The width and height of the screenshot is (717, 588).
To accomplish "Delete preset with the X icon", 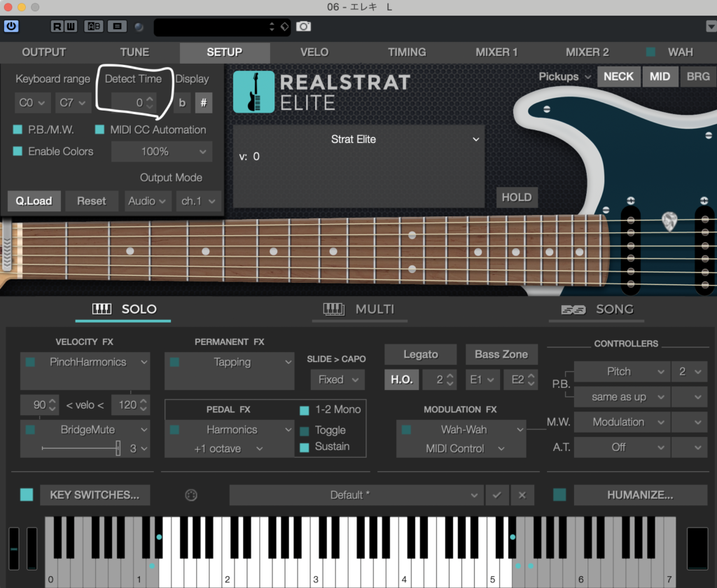I will (x=522, y=495).
